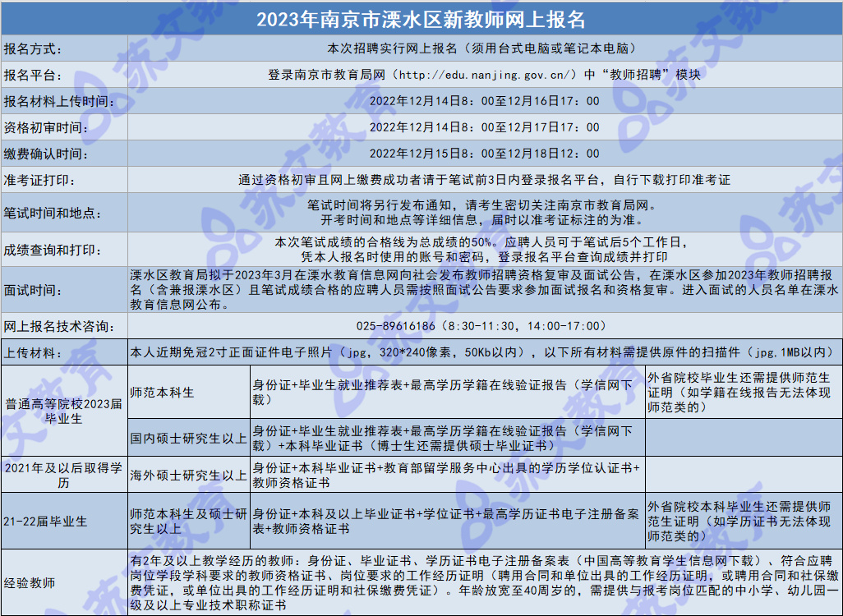Click the 报名平台 label cell
The width and height of the screenshot is (843, 616).
[65, 75]
